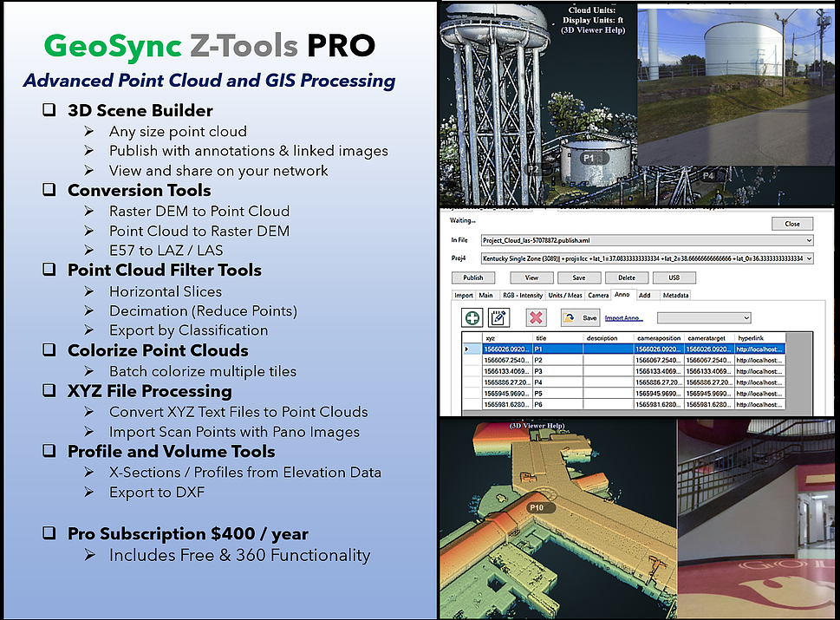Screen dimensions: 840x620
Task: Open the interior stairway pano image
Action: click(x=757, y=519)
